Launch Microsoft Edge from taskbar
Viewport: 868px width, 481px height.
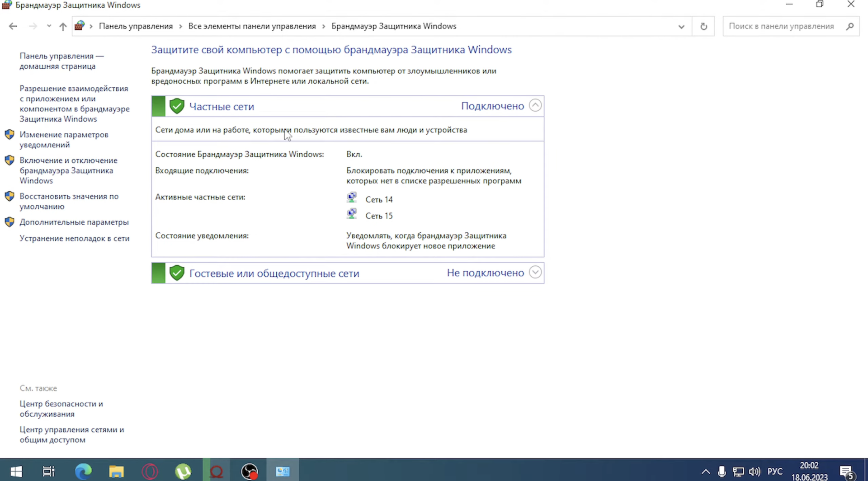83,472
